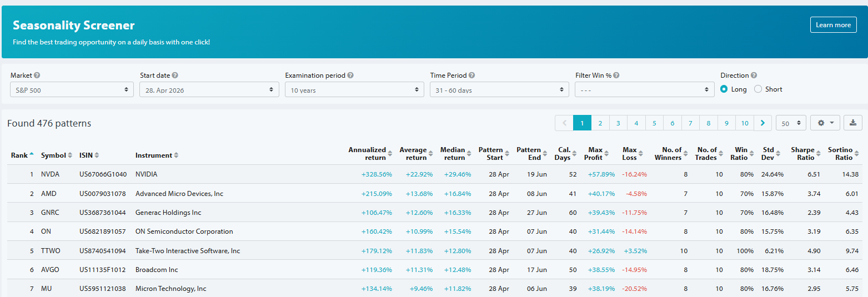Viewport: 868px width, 297px height.
Task: Go to results page 5
Action: pyautogui.click(x=654, y=123)
